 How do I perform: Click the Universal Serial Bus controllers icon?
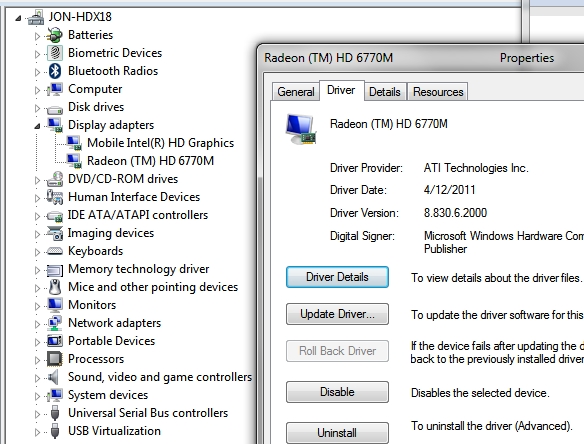point(55,413)
